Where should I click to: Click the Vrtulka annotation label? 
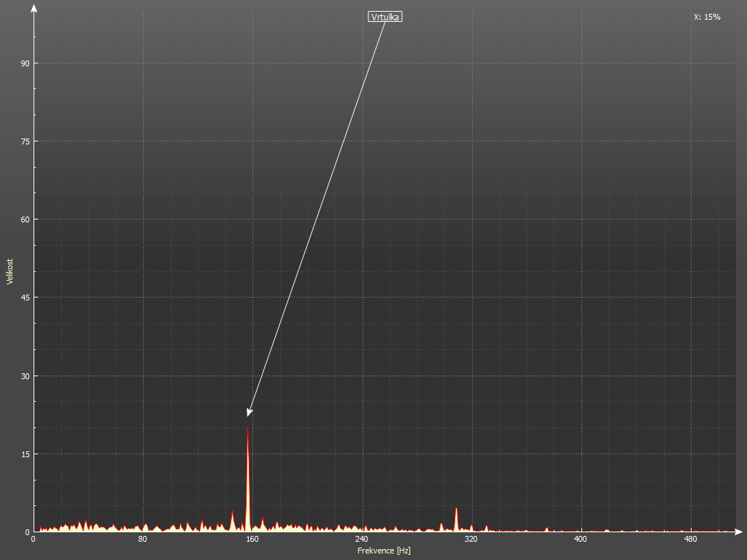tap(385, 17)
